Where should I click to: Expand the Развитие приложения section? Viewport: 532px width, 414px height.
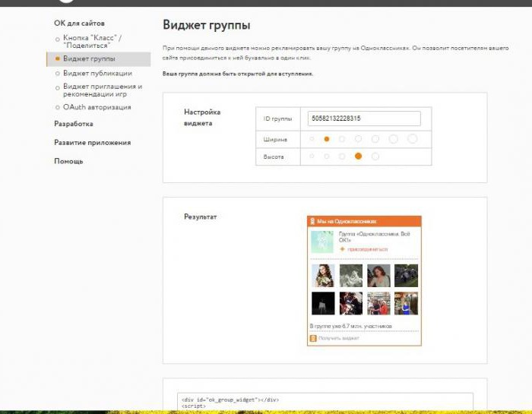tap(92, 143)
